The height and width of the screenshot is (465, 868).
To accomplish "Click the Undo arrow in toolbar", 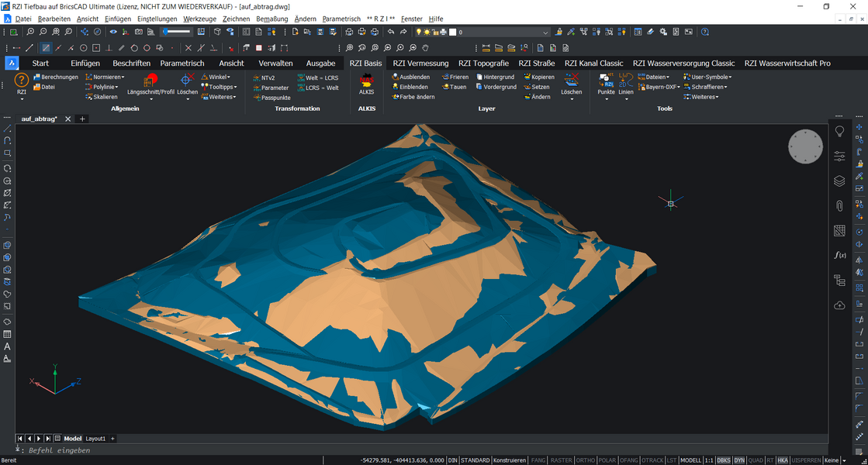I will 391,32.
